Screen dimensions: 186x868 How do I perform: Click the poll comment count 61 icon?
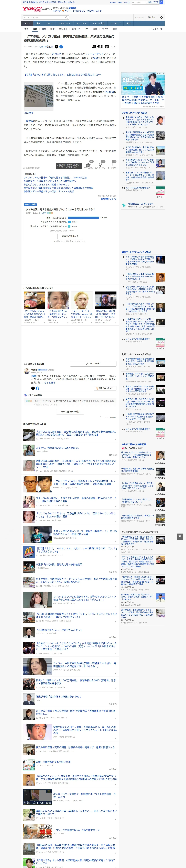(x=44, y=213)
